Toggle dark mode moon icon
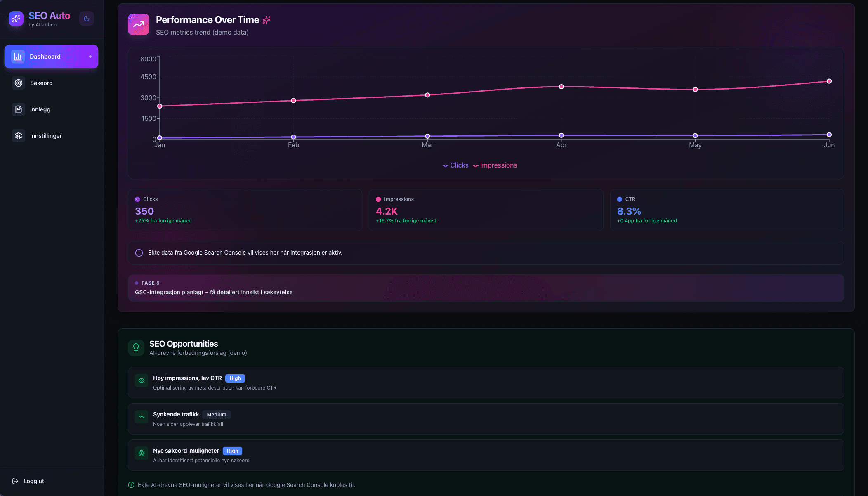The width and height of the screenshot is (868, 496). (x=87, y=19)
